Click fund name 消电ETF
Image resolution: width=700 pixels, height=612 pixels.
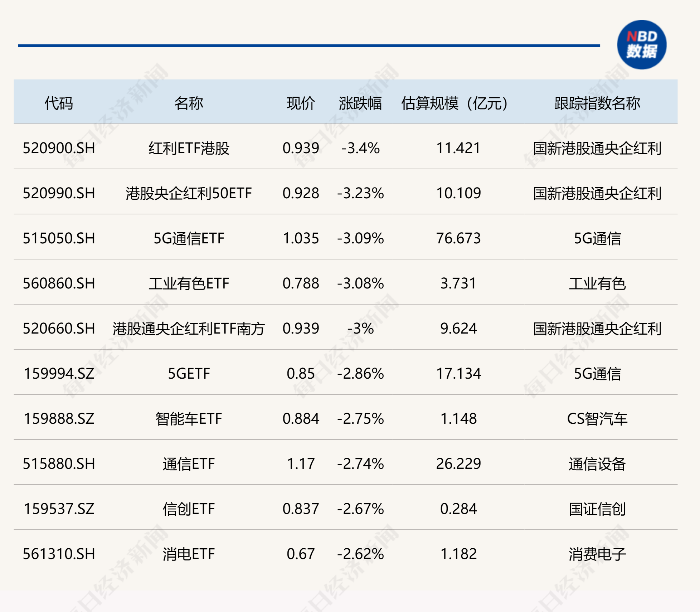[189, 554]
